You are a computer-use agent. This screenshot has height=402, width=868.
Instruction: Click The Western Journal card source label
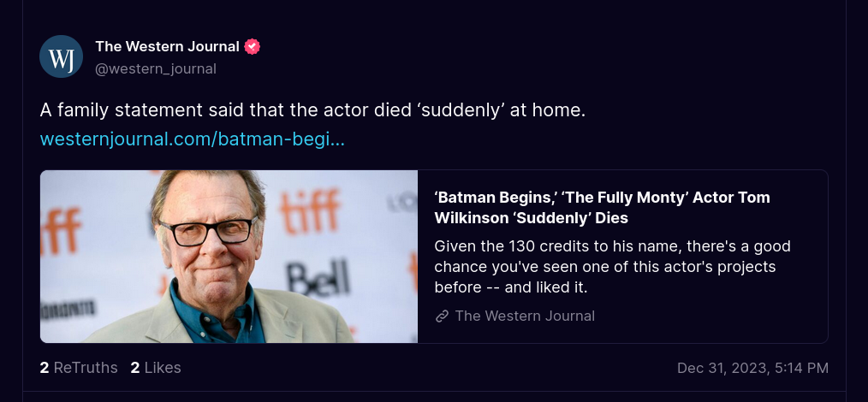pos(525,316)
